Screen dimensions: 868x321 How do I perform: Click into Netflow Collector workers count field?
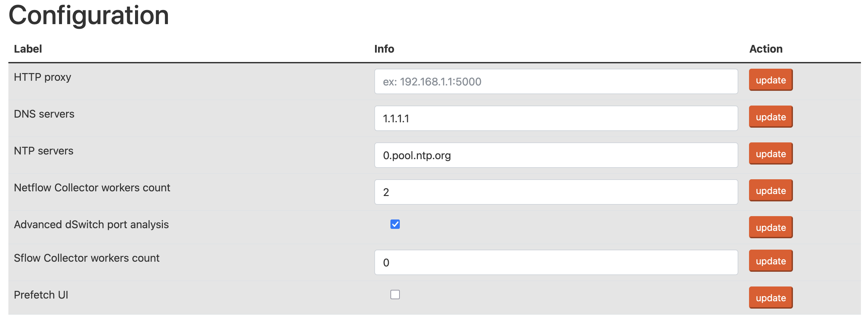(x=556, y=192)
